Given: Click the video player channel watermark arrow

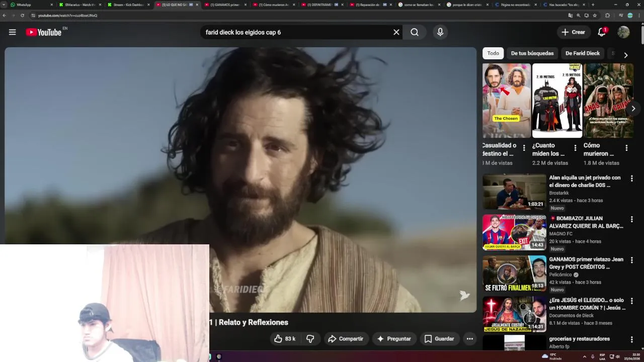Looking at the screenshot, I should [464, 296].
